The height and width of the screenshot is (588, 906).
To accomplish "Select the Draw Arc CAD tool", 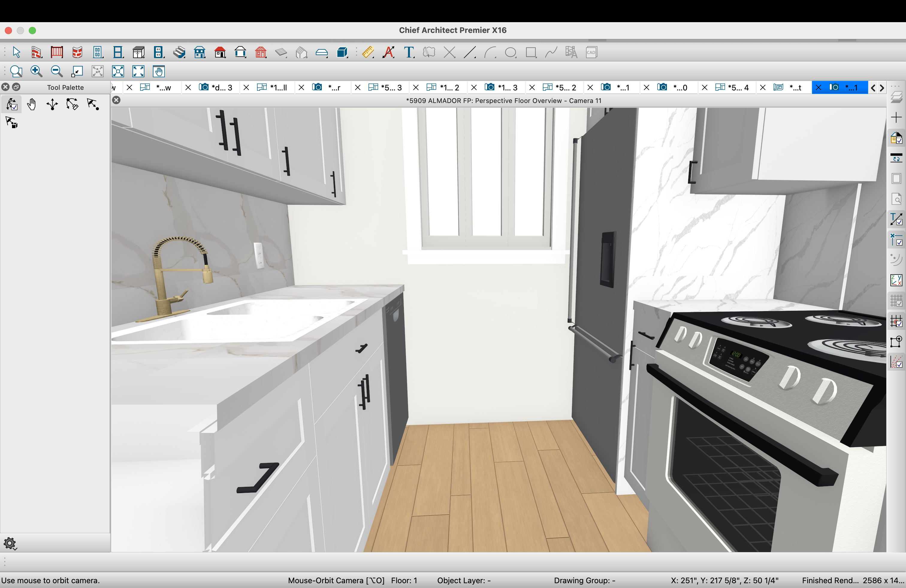I will (490, 52).
